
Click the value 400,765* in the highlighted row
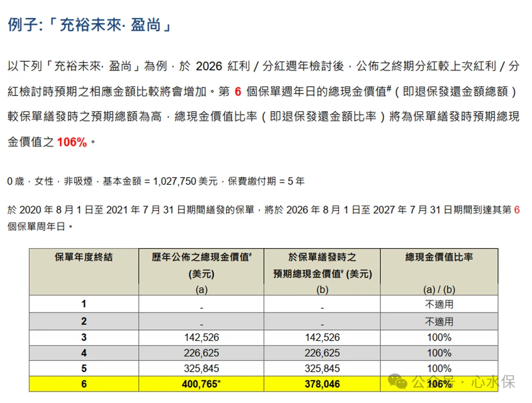click(202, 384)
